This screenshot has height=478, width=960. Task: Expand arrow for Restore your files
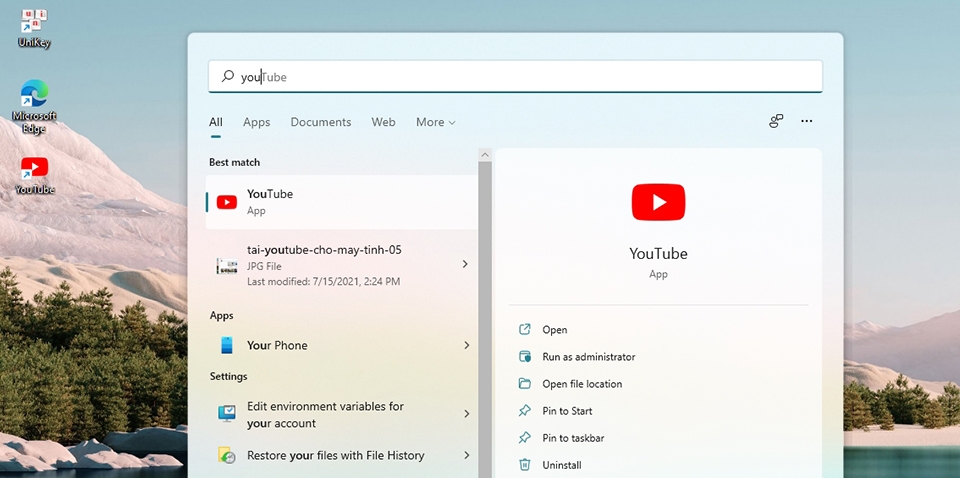tap(466, 455)
